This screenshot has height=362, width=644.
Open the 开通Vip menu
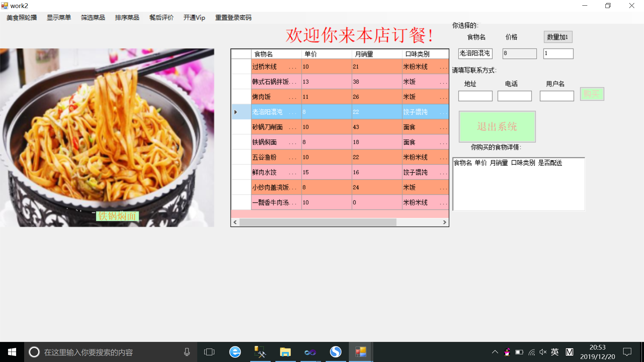pyautogui.click(x=194, y=17)
